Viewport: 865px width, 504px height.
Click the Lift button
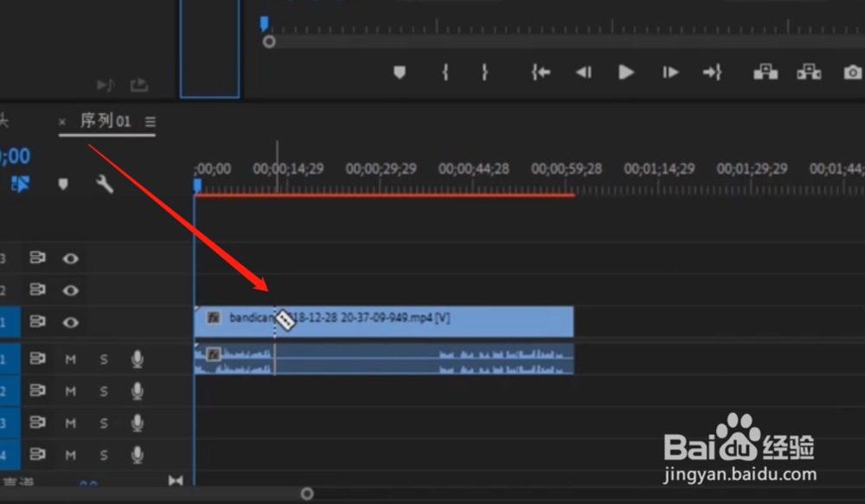[766, 72]
